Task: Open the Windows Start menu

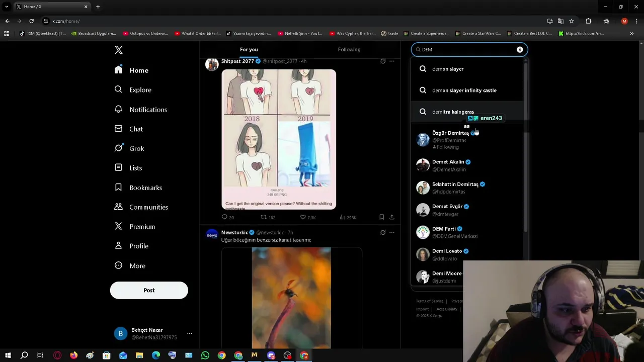Action: [x=8, y=355]
